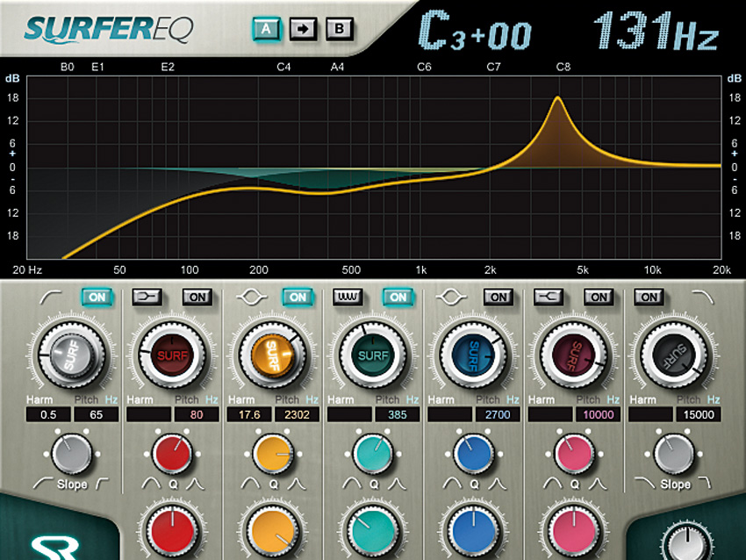Screen dimensions: 746x560
Task: Click the gentle slope icon on the high-pass band
Action: click(43, 483)
